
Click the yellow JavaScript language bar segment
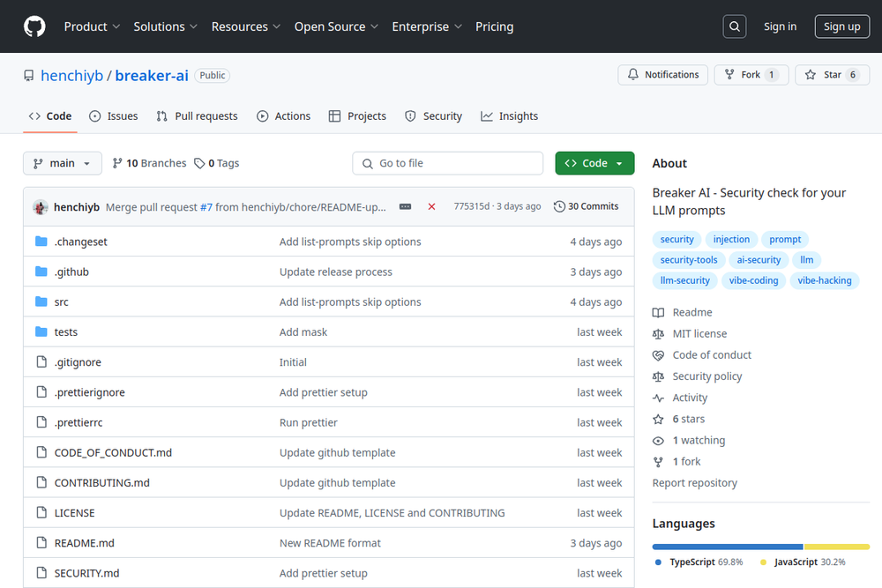pyautogui.click(x=837, y=547)
